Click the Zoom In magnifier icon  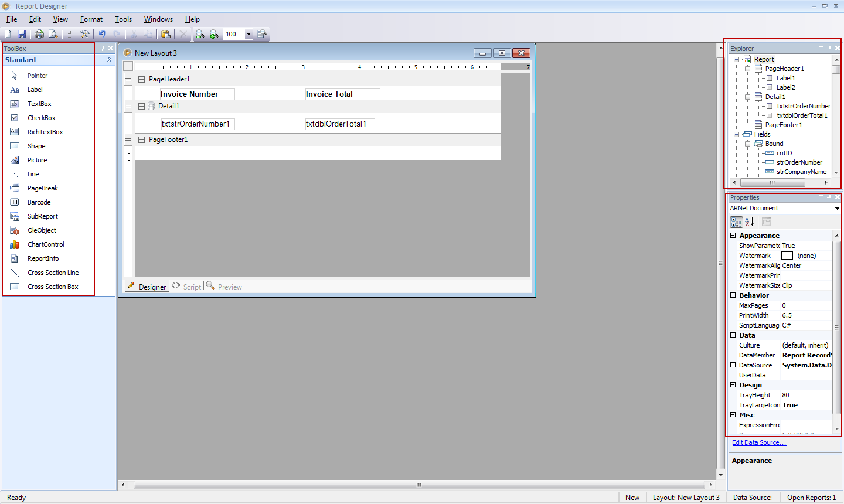(214, 34)
